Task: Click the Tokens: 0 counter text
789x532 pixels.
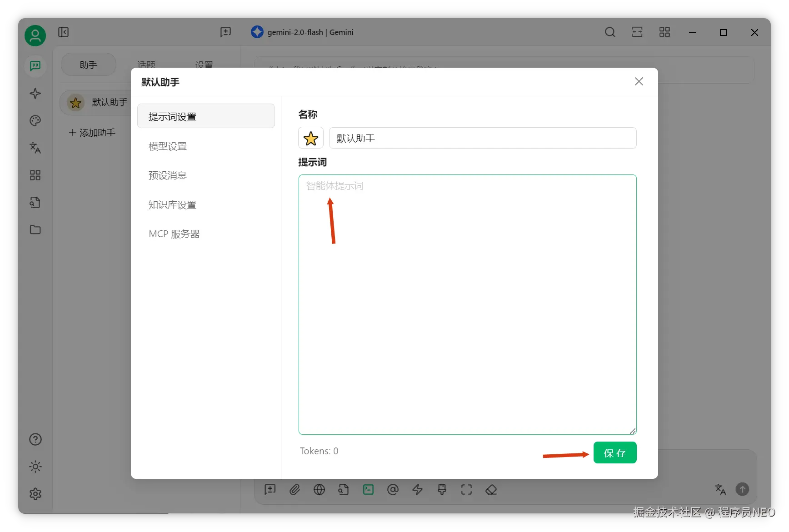Action: point(319,451)
